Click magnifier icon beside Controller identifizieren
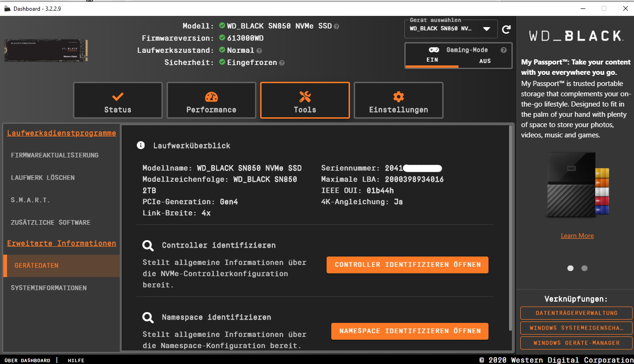 point(148,246)
